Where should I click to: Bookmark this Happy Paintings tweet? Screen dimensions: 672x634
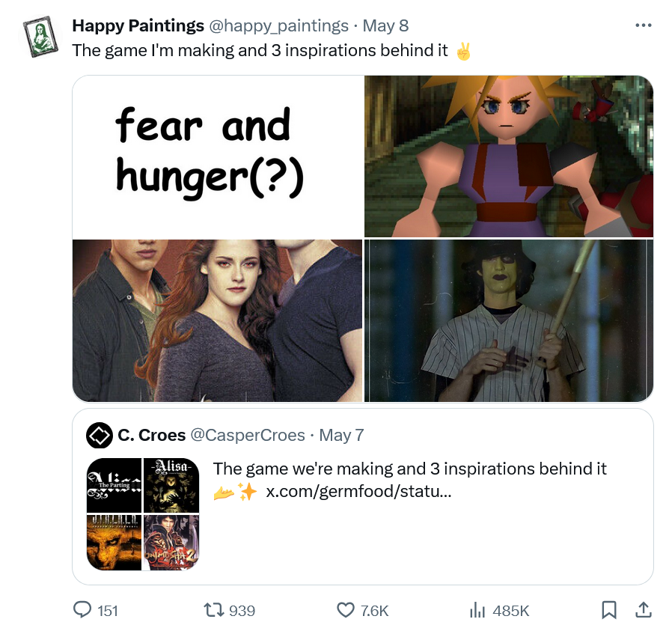tap(609, 610)
